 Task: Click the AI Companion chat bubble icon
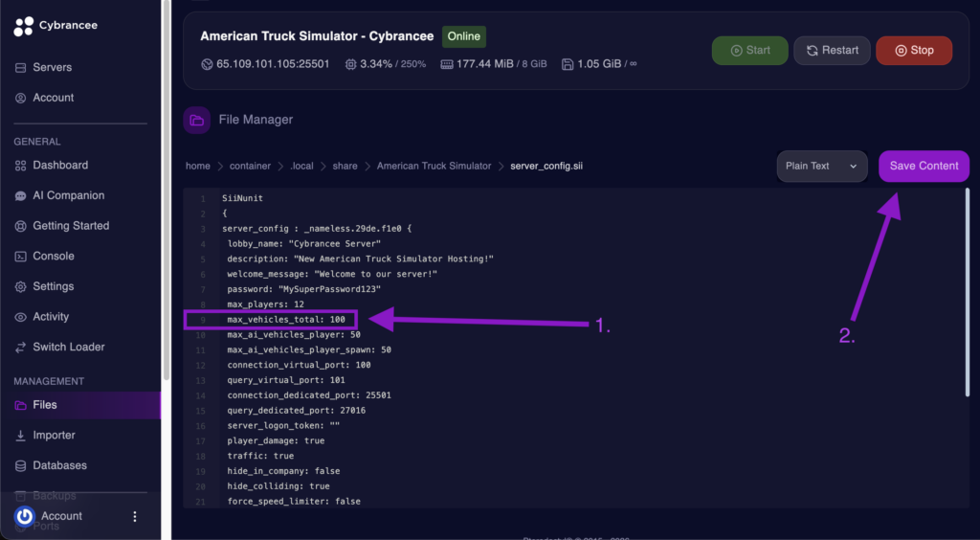coord(21,195)
